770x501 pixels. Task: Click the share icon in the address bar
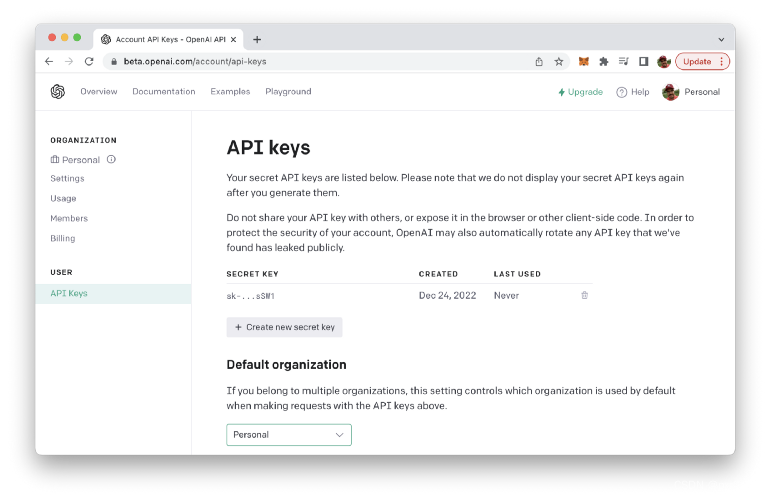[x=539, y=61]
